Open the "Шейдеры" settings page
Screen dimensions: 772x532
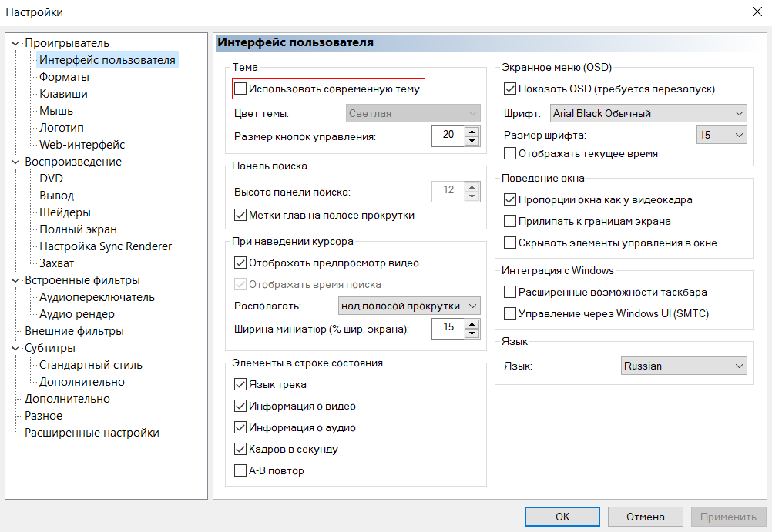pyautogui.click(x=65, y=212)
